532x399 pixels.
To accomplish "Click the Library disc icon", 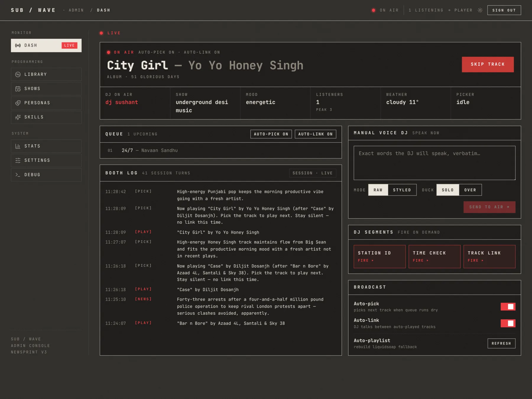I will tap(18, 75).
